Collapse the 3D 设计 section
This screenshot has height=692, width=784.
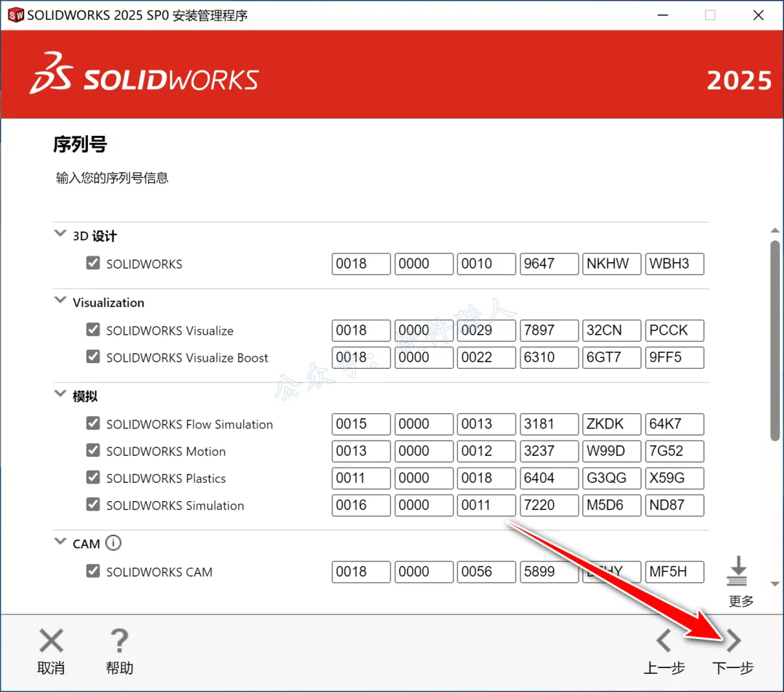click(60, 233)
